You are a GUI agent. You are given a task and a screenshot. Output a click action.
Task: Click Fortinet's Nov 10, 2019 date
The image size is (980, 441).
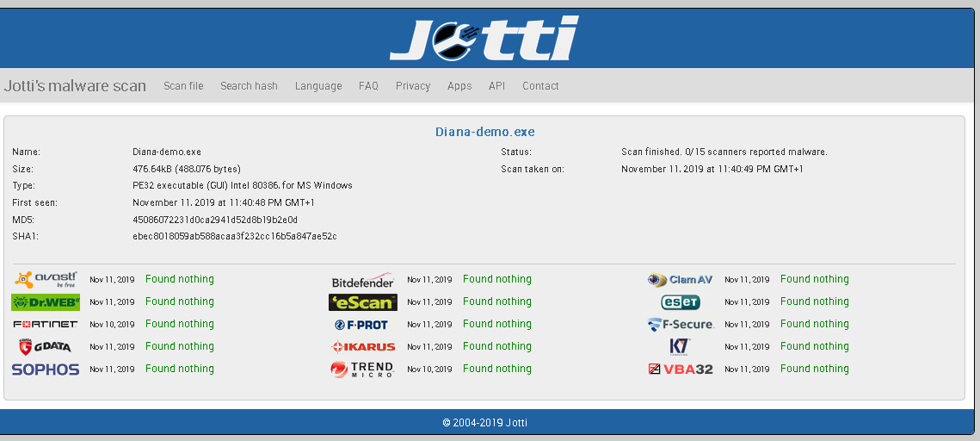point(112,325)
